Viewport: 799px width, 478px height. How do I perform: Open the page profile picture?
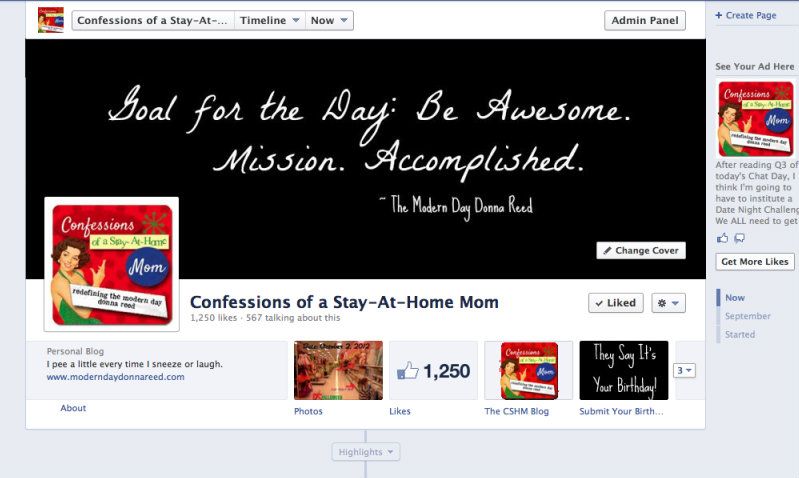tap(112, 264)
